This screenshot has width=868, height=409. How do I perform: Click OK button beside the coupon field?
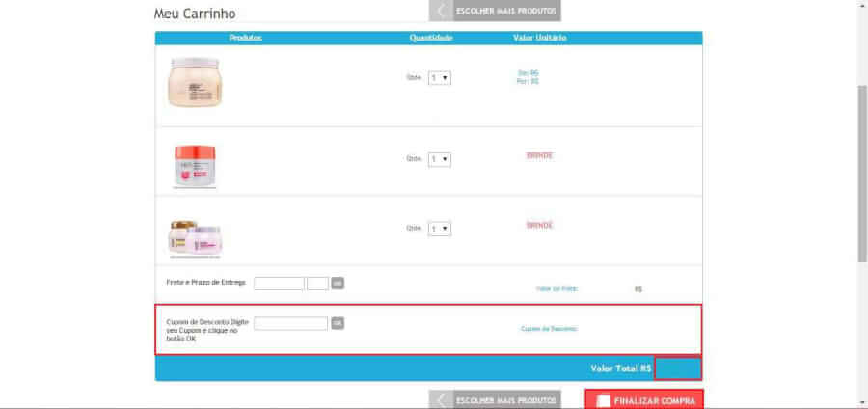(338, 323)
